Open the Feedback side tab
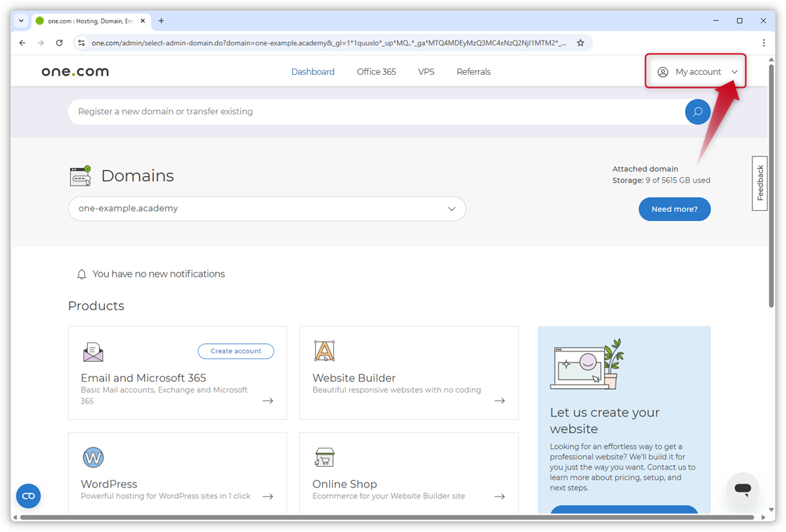The height and width of the screenshot is (532, 786). coord(760,183)
